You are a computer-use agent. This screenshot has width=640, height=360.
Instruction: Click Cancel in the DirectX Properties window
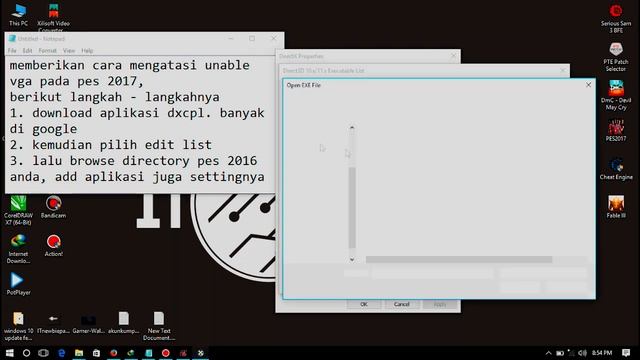click(402, 304)
